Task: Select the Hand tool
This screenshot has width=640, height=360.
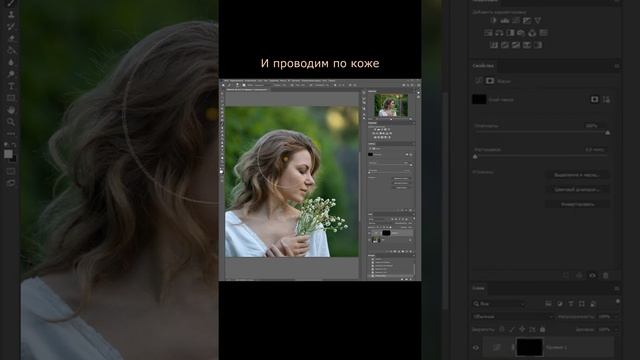Action: pos(11,110)
